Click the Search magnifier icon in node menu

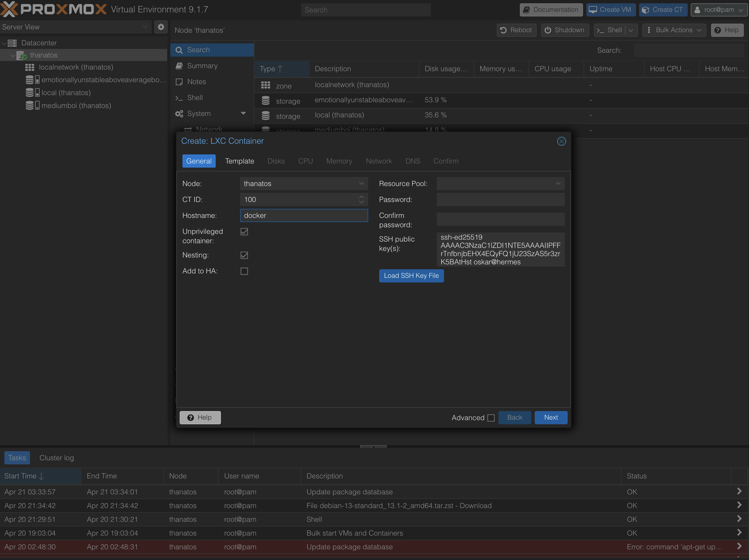pyautogui.click(x=179, y=50)
